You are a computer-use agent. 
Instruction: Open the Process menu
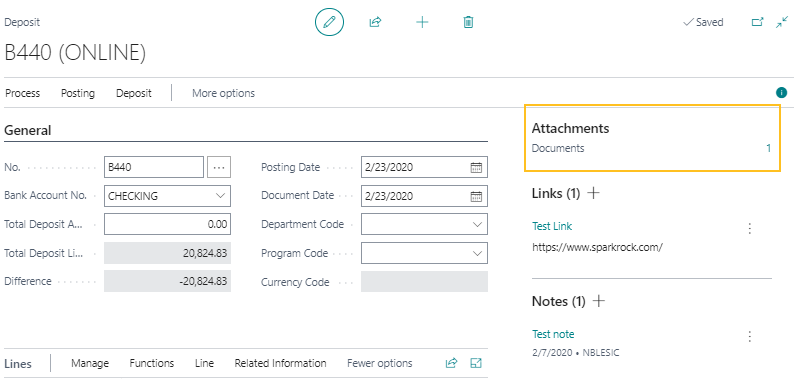pyautogui.click(x=22, y=93)
